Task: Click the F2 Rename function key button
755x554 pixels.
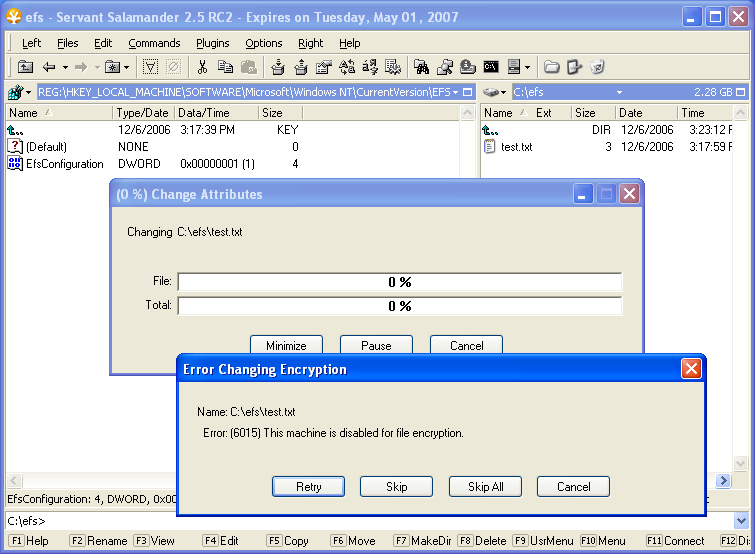Action: click(x=99, y=541)
